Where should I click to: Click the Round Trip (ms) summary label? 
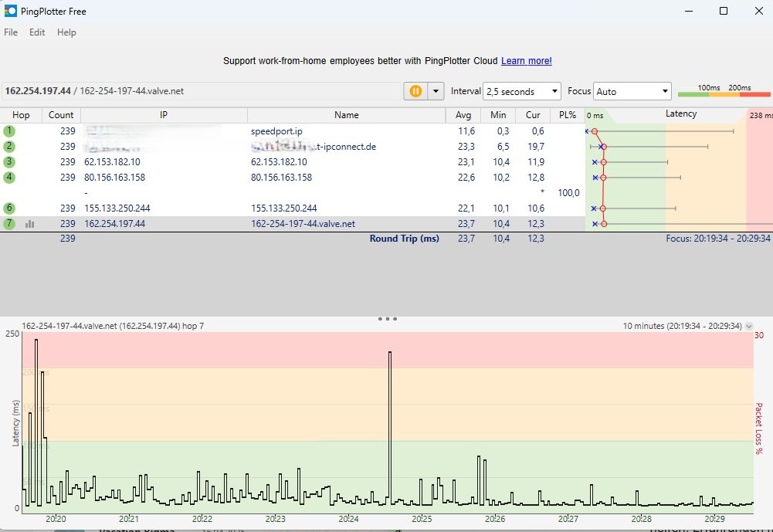[404, 238]
